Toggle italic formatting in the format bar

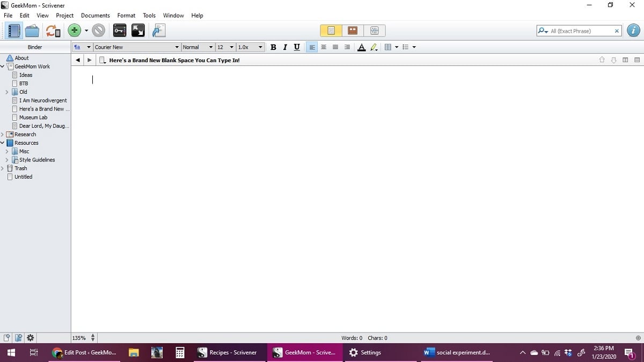285,47
